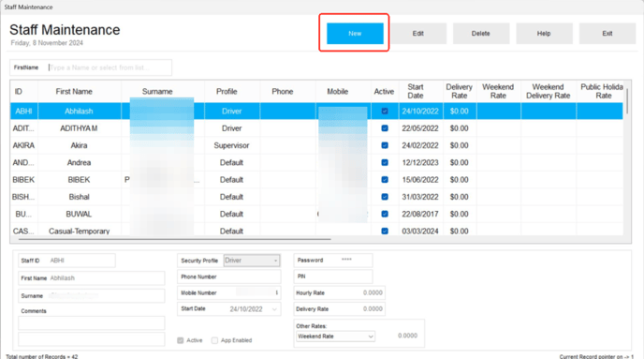Enable the App Enabled checkbox

click(214, 340)
